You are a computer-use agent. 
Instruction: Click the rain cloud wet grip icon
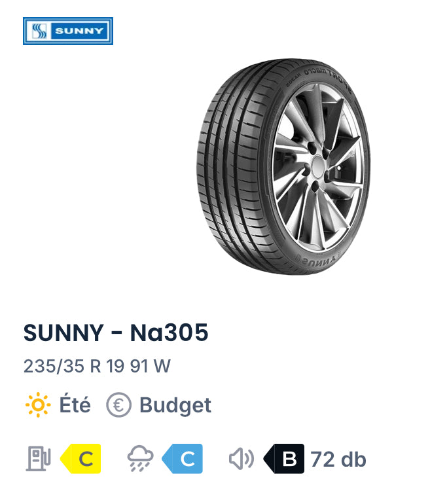(140, 459)
